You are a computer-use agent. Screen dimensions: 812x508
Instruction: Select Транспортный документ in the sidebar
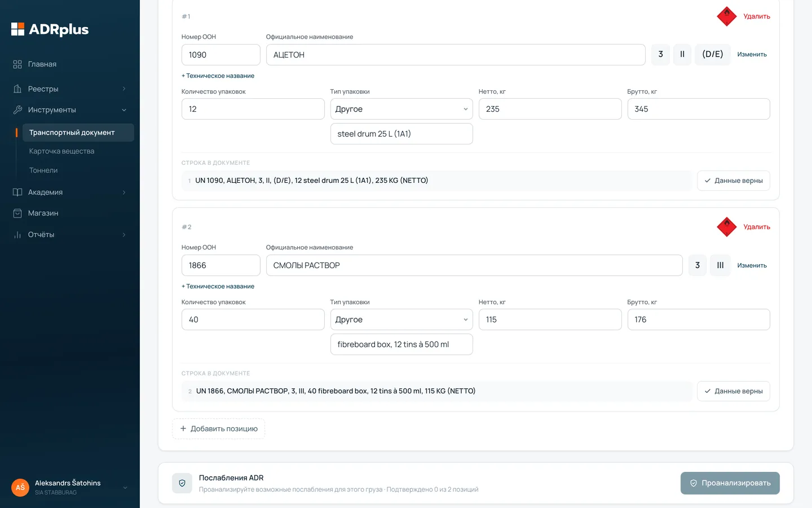click(78, 133)
